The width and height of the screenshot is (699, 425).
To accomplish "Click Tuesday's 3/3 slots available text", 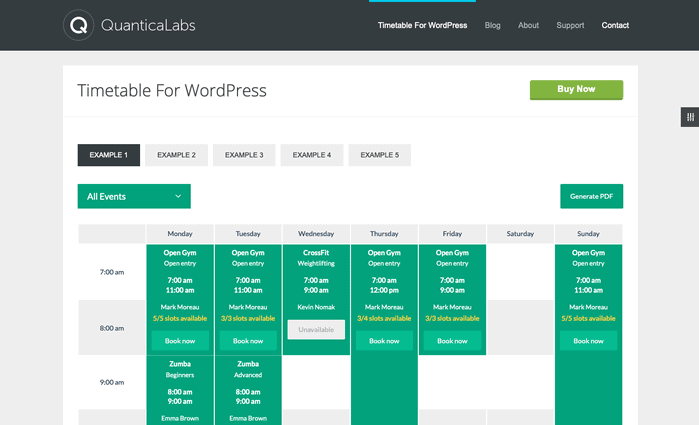I will (248, 318).
